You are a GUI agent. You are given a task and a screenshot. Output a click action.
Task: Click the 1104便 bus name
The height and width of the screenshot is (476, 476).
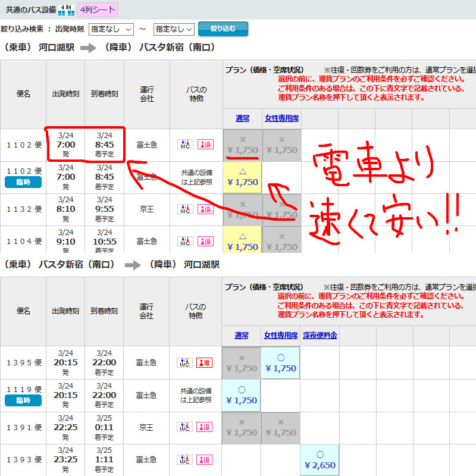point(24,242)
